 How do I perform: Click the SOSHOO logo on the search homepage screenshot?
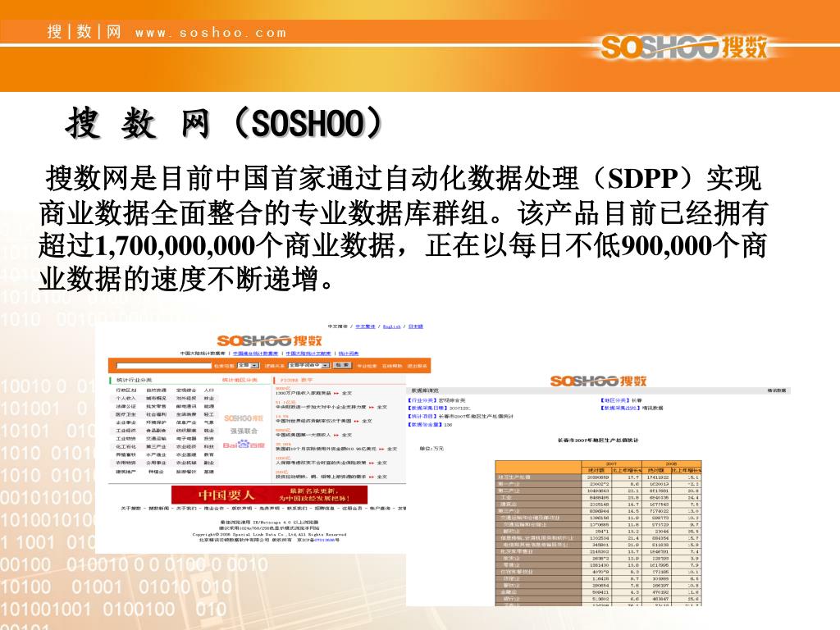tap(269, 340)
